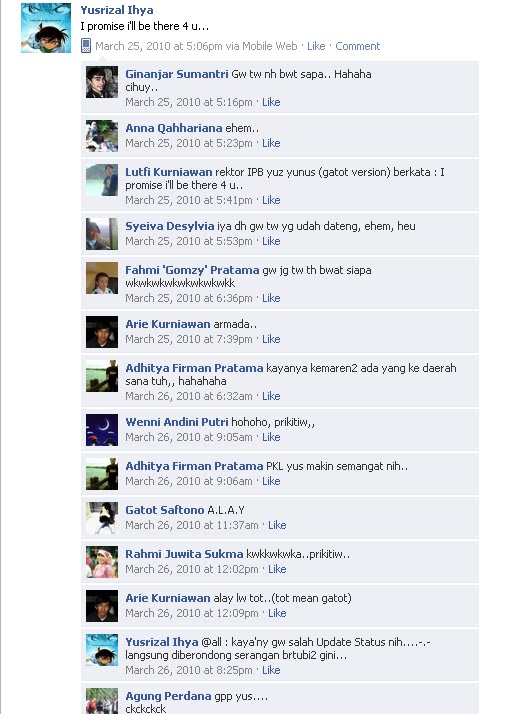Click Rahmi Juwita Sukma's avatar picture
Image resolution: width=512 pixels, height=714 pixels.
(x=102, y=562)
